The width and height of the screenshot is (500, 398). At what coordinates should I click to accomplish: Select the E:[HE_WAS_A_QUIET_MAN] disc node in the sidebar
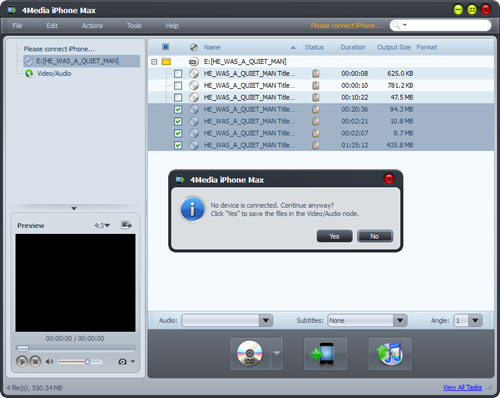pyautogui.click(x=82, y=61)
